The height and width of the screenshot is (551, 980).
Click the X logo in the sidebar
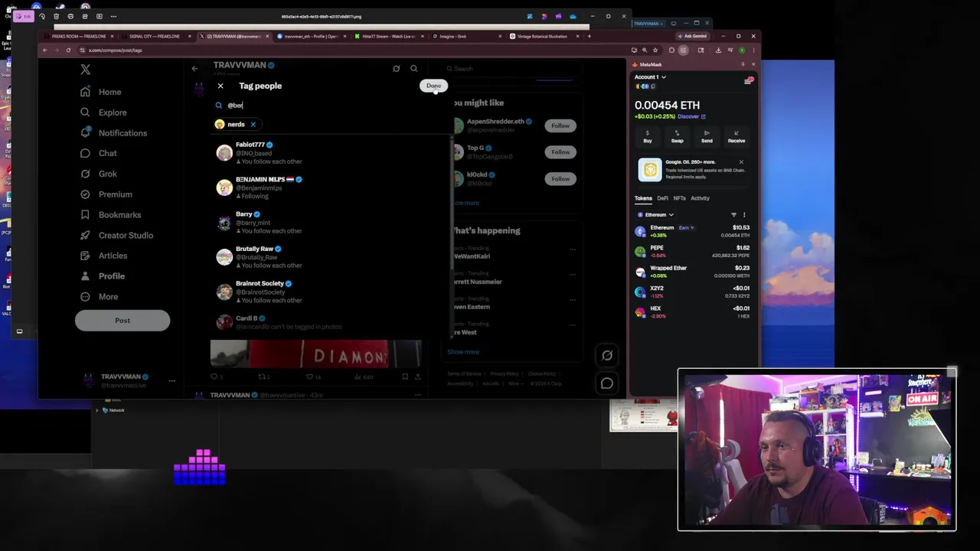pyautogui.click(x=85, y=69)
